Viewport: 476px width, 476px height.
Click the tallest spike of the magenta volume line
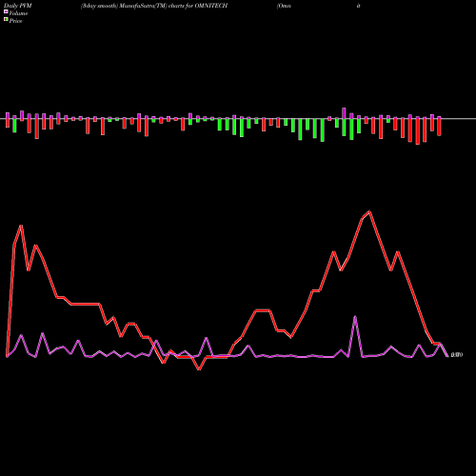point(355,317)
